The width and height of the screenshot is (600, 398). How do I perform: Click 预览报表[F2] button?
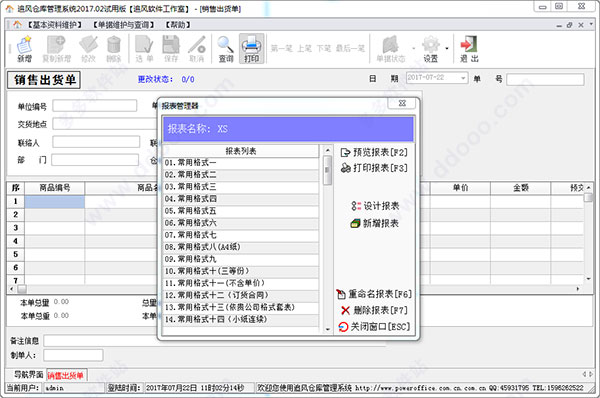pyautogui.click(x=374, y=152)
